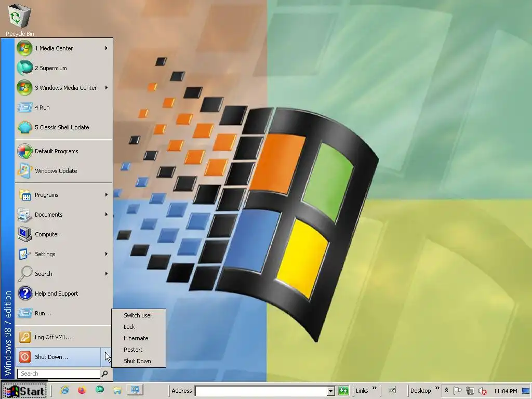Choose Hibernate from shutdown submenu

pyautogui.click(x=139, y=338)
